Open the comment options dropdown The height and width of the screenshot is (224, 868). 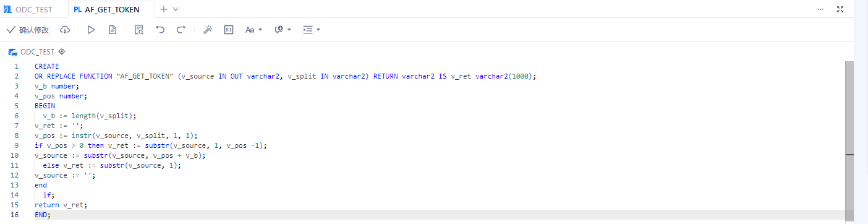click(x=283, y=30)
